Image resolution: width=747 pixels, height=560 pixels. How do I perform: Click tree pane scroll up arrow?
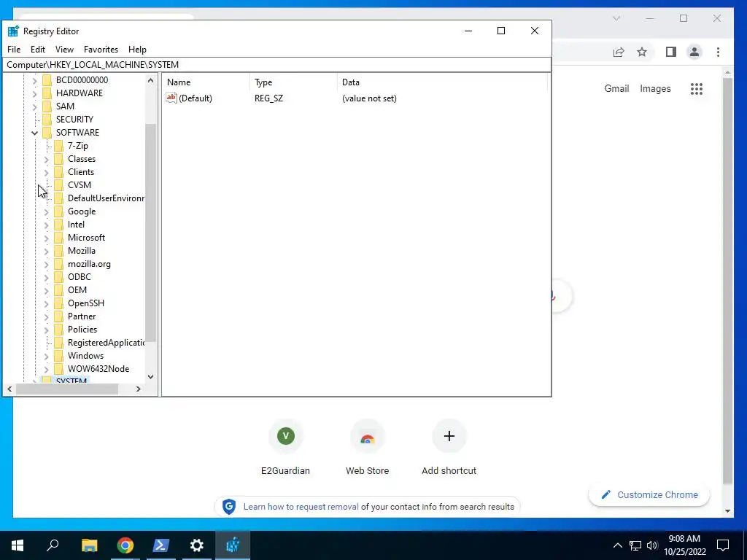click(x=150, y=80)
